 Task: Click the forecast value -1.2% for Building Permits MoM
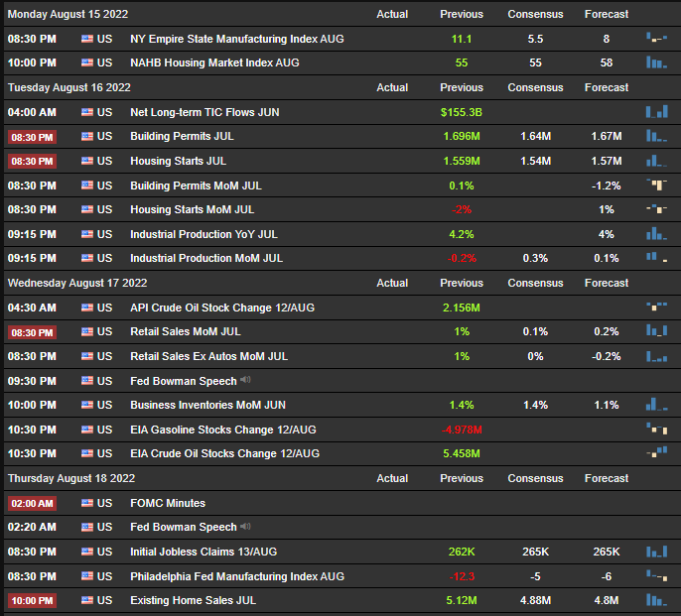point(607,185)
